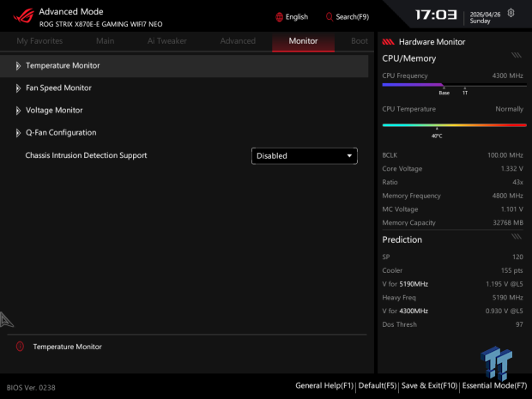Viewport: 532px width, 399px height.
Task: Click the Core Voltage 1.332 V value
Action: point(512,169)
